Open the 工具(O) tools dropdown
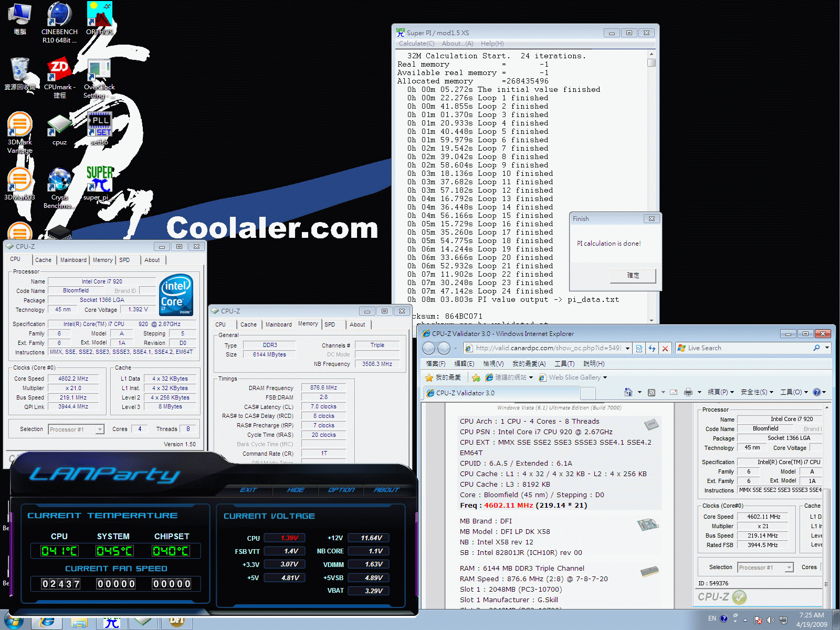Viewport: 840px width, 630px height. (794, 392)
